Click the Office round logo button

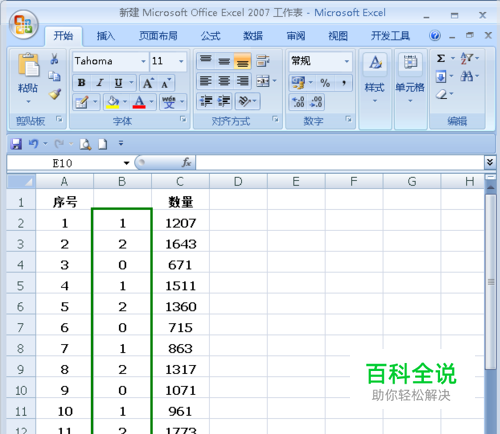(24, 25)
